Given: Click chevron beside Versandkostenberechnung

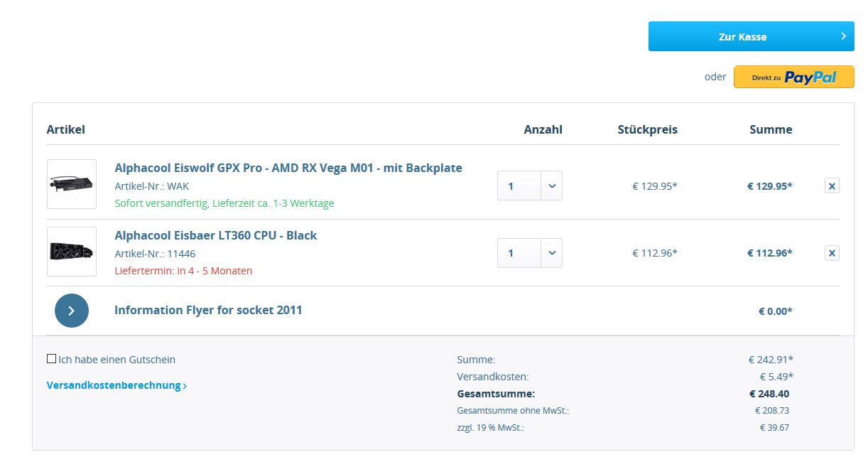Looking at the screenshot, I should click(185, 386).
